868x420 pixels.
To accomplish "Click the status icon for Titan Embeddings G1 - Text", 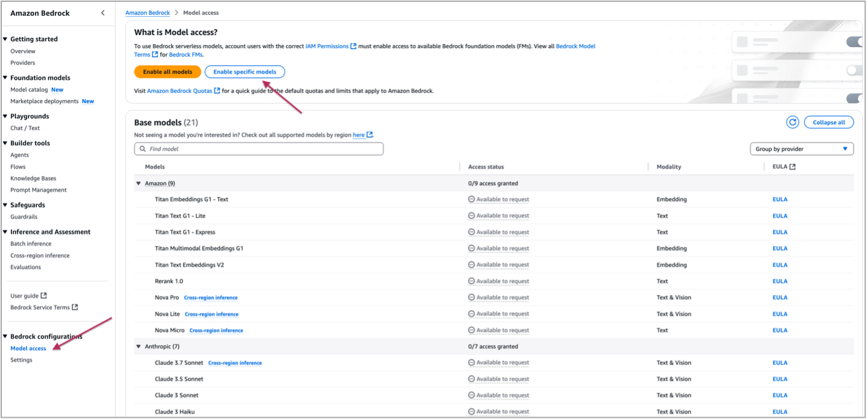I will click(x=472, y=199).
